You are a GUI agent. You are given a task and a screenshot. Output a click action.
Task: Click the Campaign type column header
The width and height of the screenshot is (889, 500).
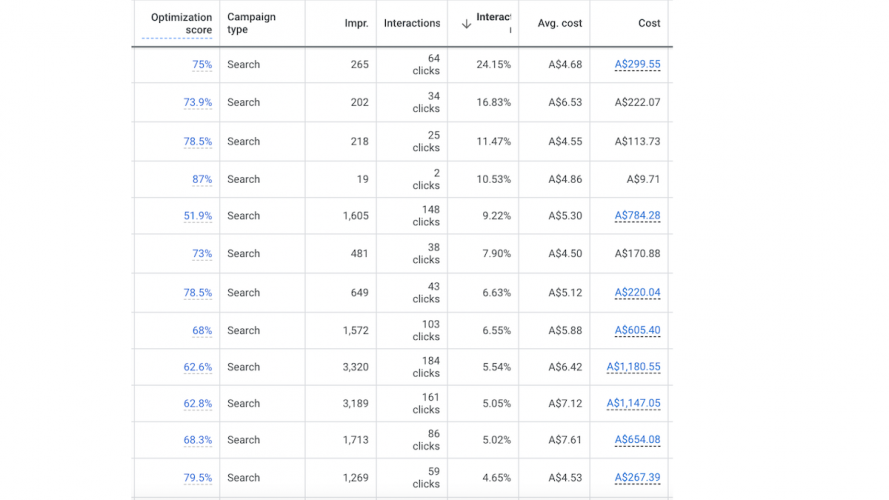tap(251, 23)
